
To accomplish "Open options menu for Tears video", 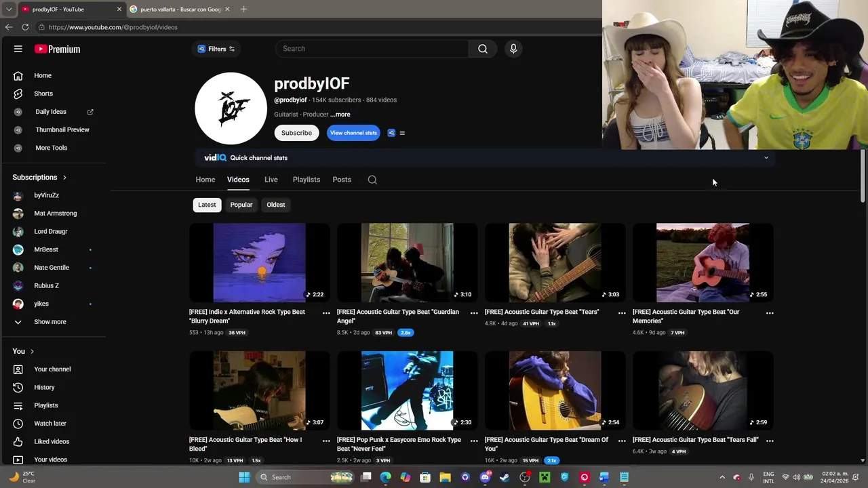I will click(622, 313).
